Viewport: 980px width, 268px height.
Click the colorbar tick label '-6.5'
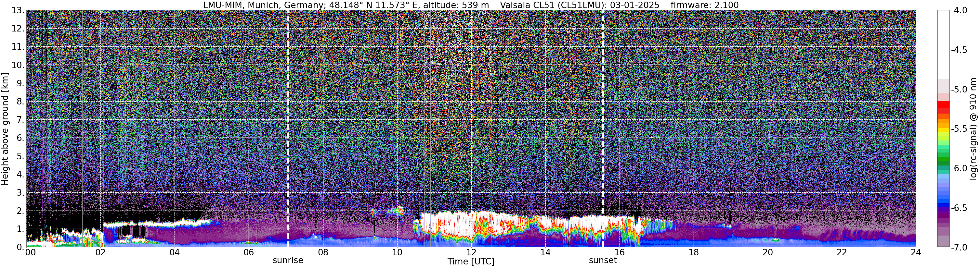pyautogui.click(x=959, y=208)
